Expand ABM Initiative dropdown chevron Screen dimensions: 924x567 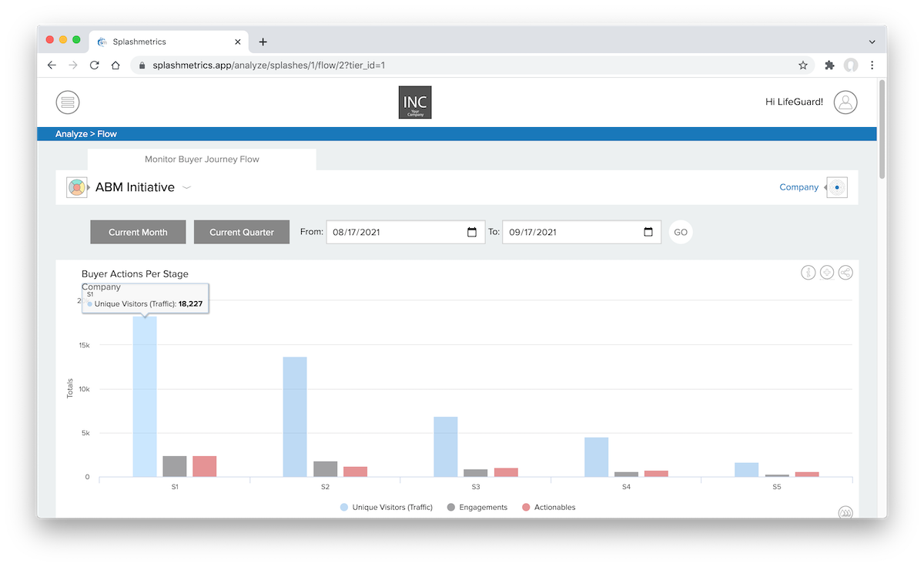tap(186, 188)
